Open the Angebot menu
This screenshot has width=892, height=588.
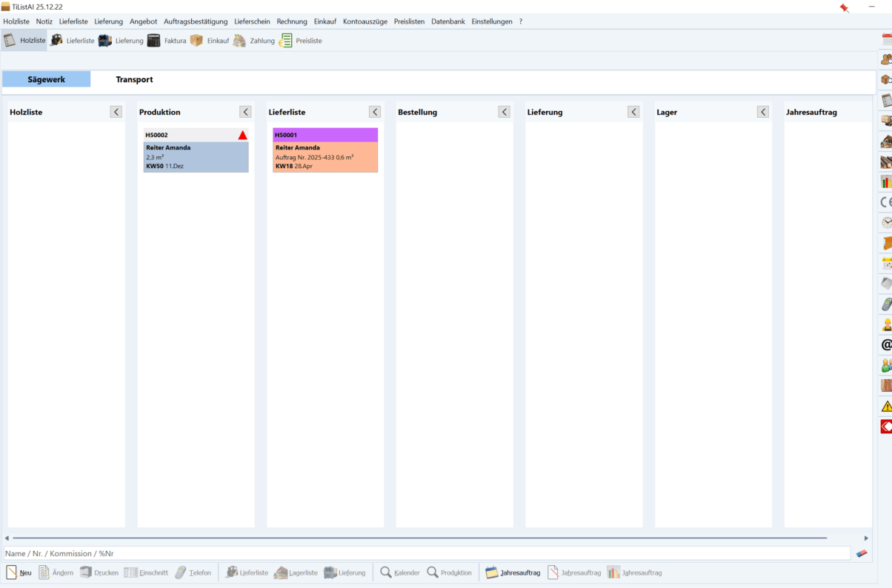(143, 21)
